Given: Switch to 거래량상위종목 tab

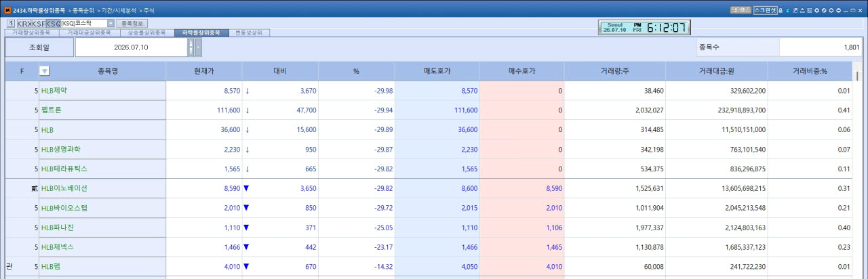Looking at the screenshot, I should pyautogui.click(x=31, y=33).
